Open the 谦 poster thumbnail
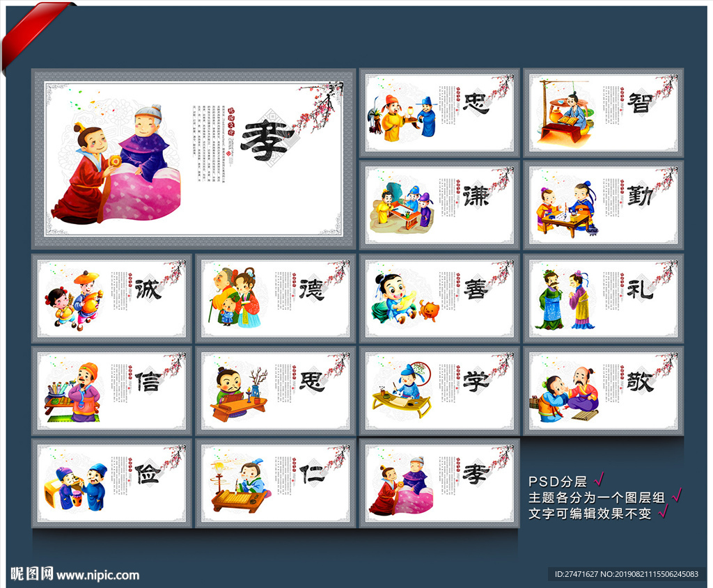The height and width of the screenshot is (588, 713). pyautogui.click(x=439, y=205)
